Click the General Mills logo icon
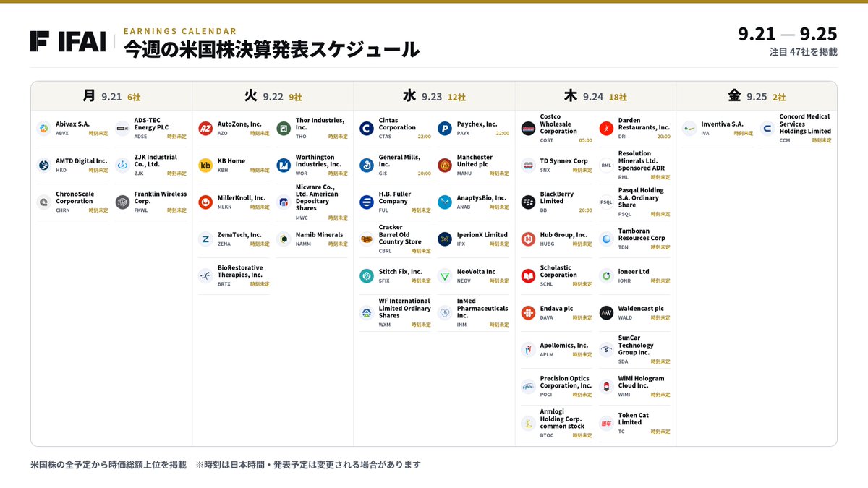Screen dimensions: 868x488 click(x=367, y=165)
